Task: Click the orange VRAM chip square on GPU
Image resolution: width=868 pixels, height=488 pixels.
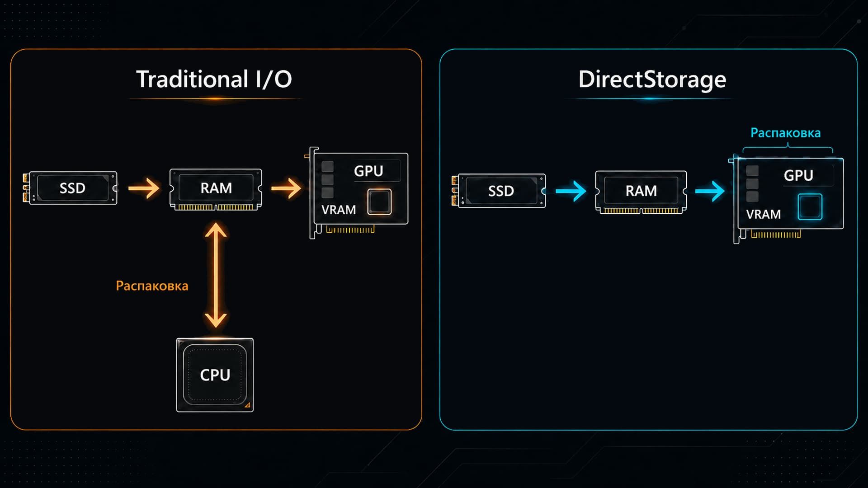Action: click(379, 202)
